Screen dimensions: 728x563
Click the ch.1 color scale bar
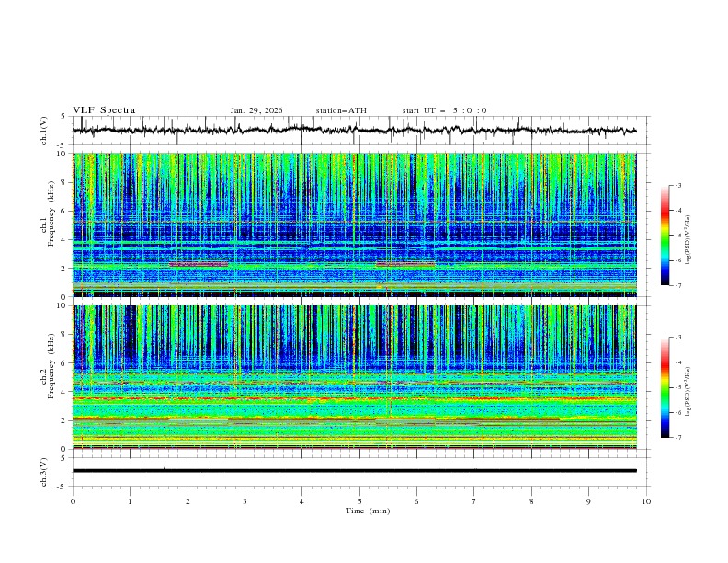tap(665, 236)
